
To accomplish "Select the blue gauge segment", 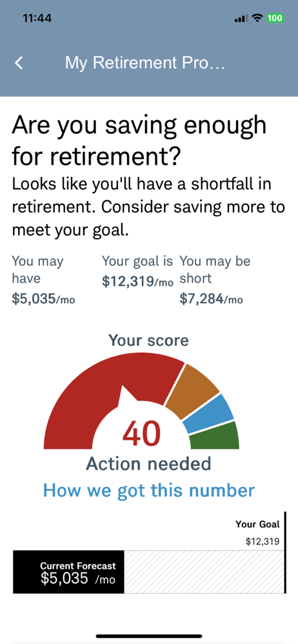I will (209, 414).
